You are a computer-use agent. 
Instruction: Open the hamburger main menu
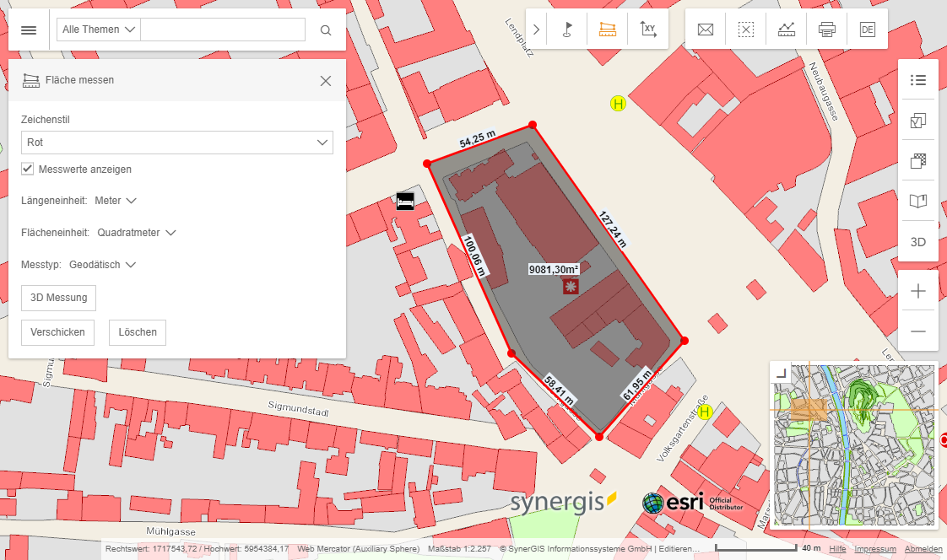[28, 29]
